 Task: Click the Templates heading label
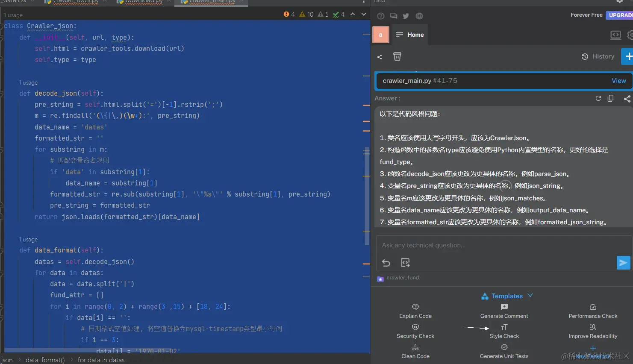[507, 296]
